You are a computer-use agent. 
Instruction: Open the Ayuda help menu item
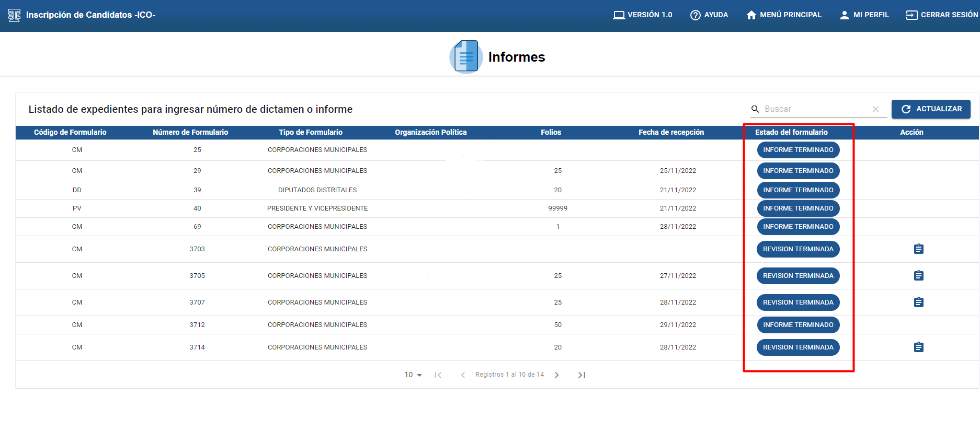(709, 15)
